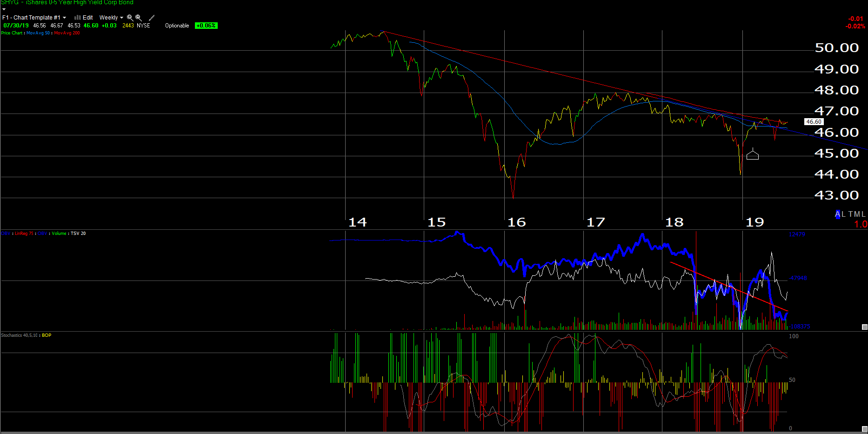Click the green Volume legend label

[x=59, y=234]
